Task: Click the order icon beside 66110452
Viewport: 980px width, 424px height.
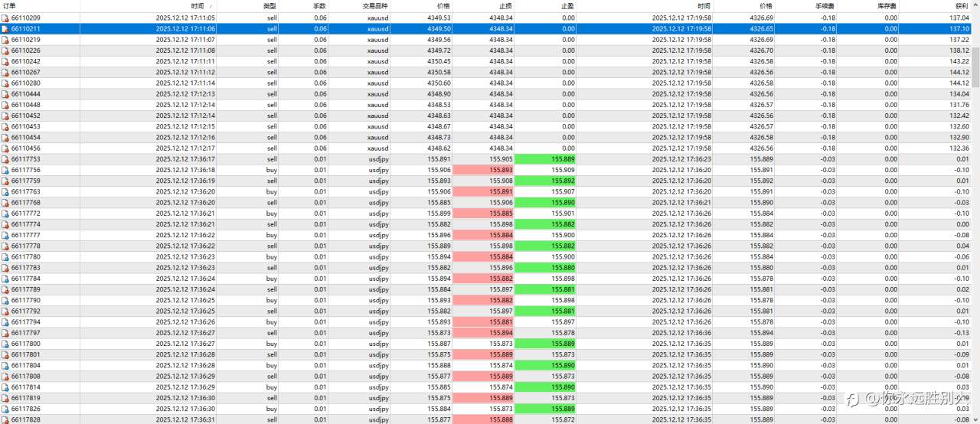Action: point(5,116)
